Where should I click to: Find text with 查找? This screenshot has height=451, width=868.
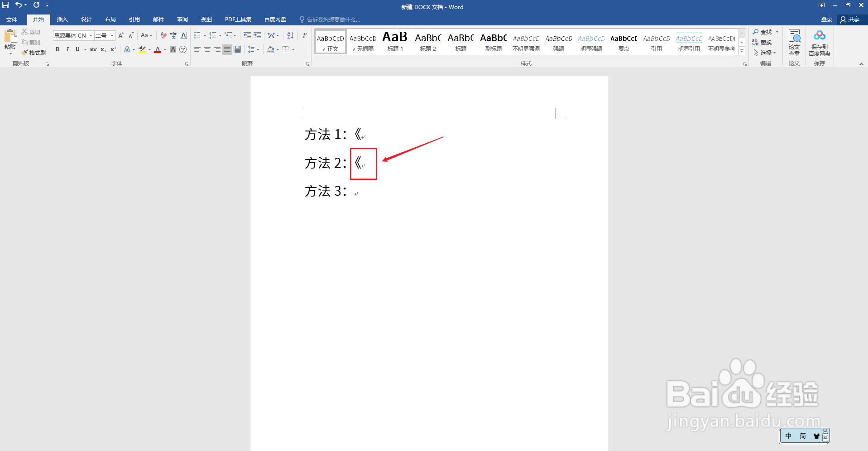tap(762, 32)
